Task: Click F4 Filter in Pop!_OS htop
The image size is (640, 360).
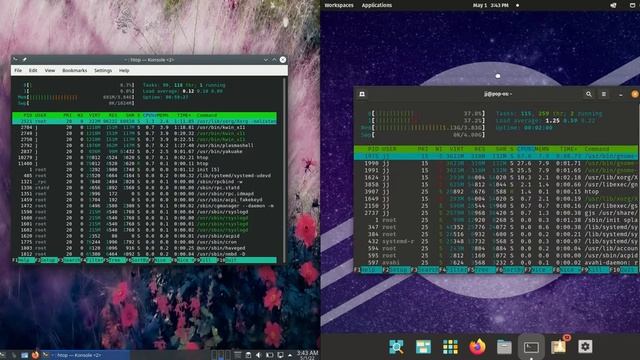Action: (453, 270)
